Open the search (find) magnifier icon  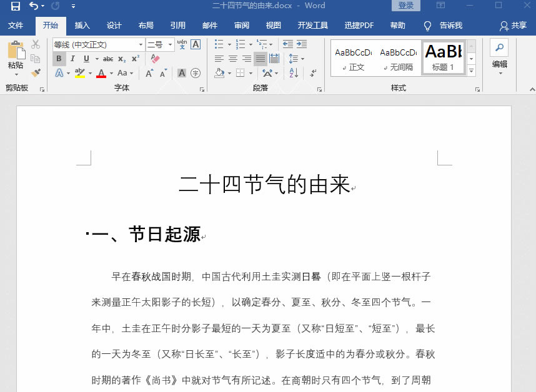coord(499,47)
